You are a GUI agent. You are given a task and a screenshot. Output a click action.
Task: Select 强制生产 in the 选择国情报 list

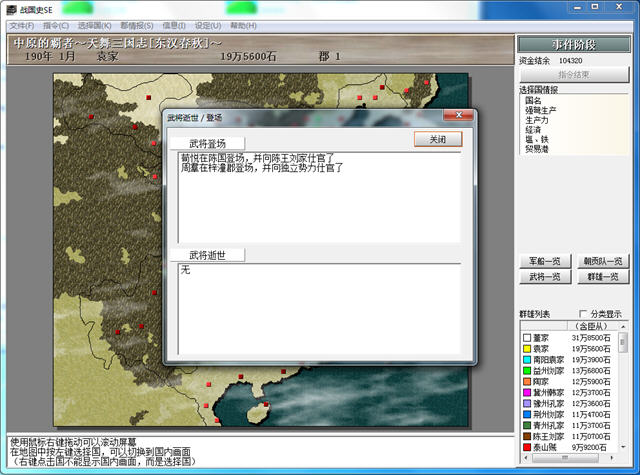pyautogui.click(x=540, y=110)
